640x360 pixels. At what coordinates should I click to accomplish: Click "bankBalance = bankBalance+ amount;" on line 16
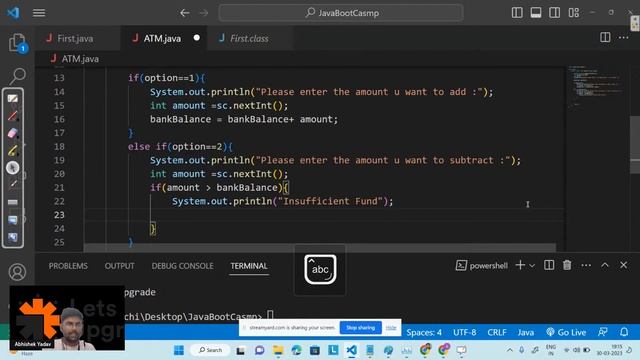[244, 119]
